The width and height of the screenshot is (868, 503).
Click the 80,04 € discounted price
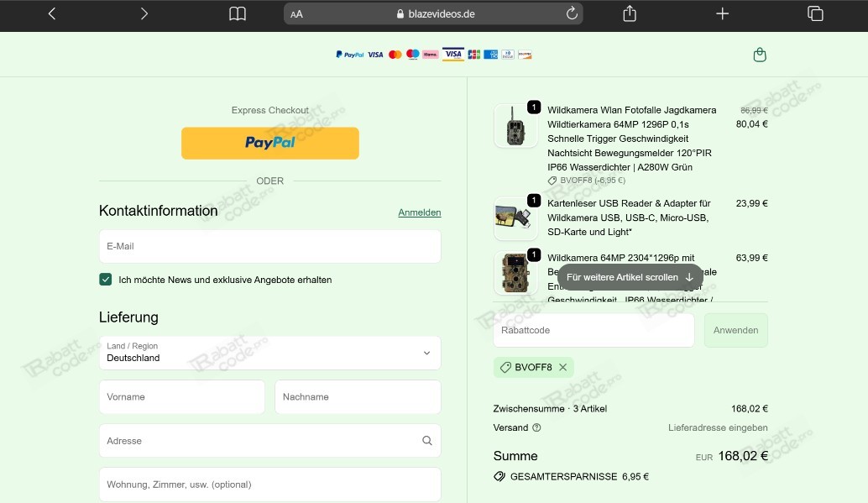[752, 124]
